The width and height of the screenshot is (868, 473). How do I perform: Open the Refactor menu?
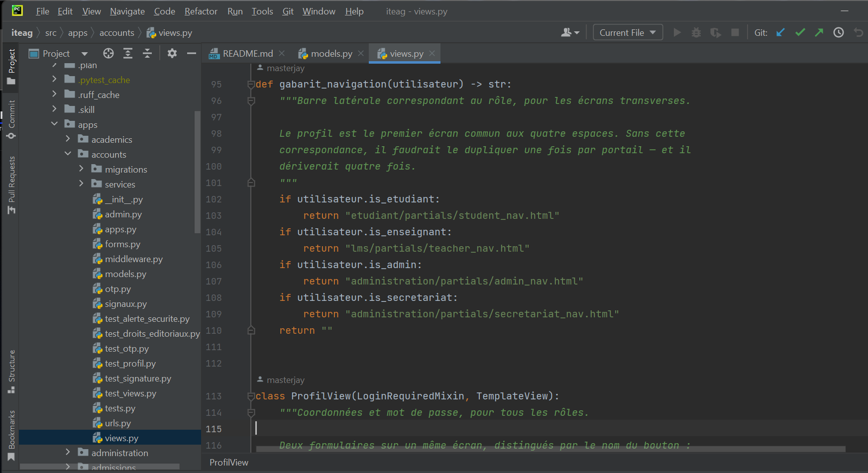[201, 11]
